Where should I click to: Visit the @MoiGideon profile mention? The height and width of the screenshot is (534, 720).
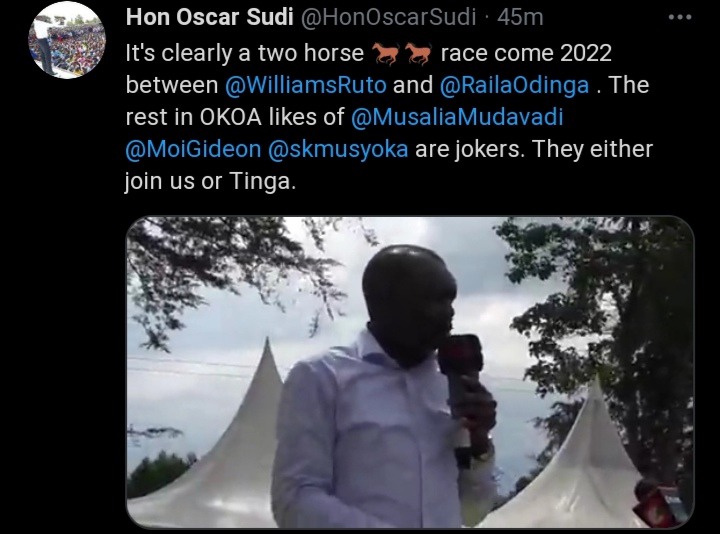[193, 149]
